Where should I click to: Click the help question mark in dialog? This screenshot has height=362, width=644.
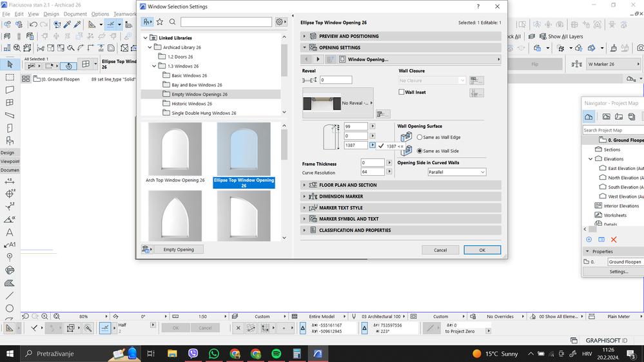(478, 6)
